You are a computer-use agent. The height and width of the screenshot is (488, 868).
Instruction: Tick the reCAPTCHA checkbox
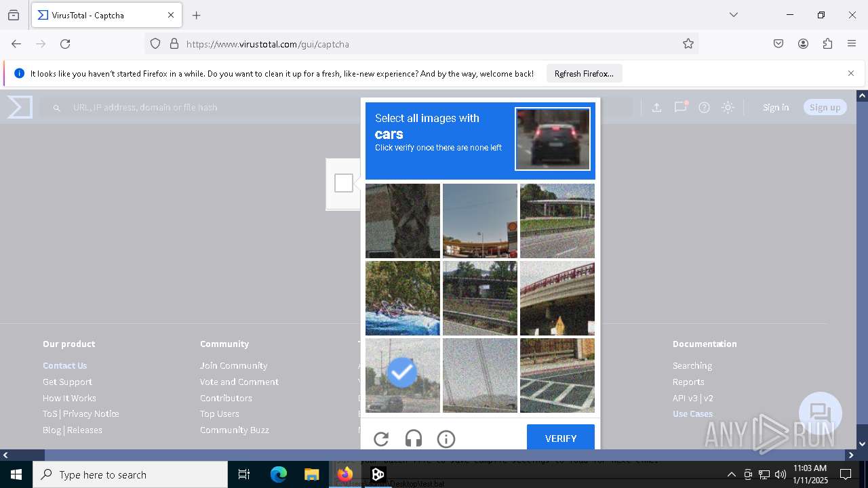pos(344,183)
